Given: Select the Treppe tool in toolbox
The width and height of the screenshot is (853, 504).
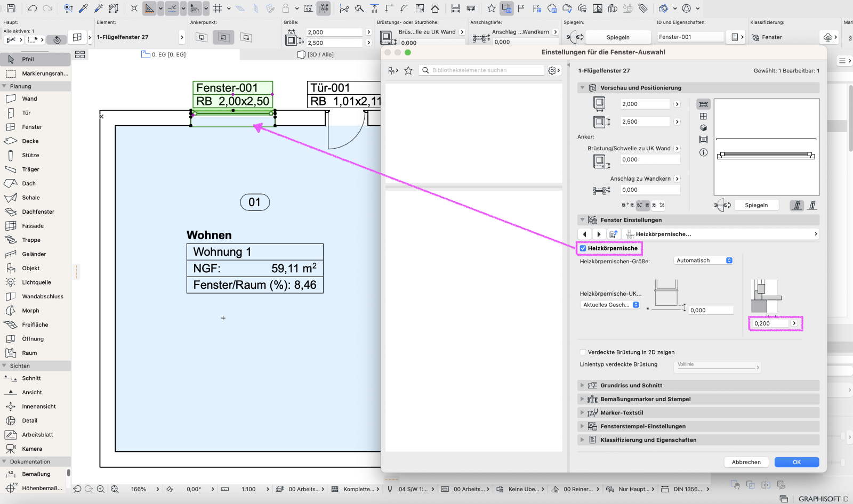Looking at the screenshot, I should [x=35, y=240].
